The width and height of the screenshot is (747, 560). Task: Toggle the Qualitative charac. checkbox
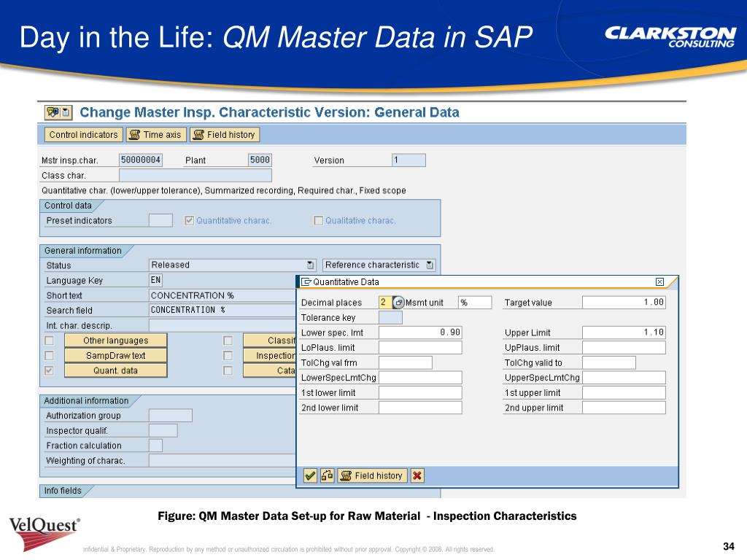coord(318,220)
